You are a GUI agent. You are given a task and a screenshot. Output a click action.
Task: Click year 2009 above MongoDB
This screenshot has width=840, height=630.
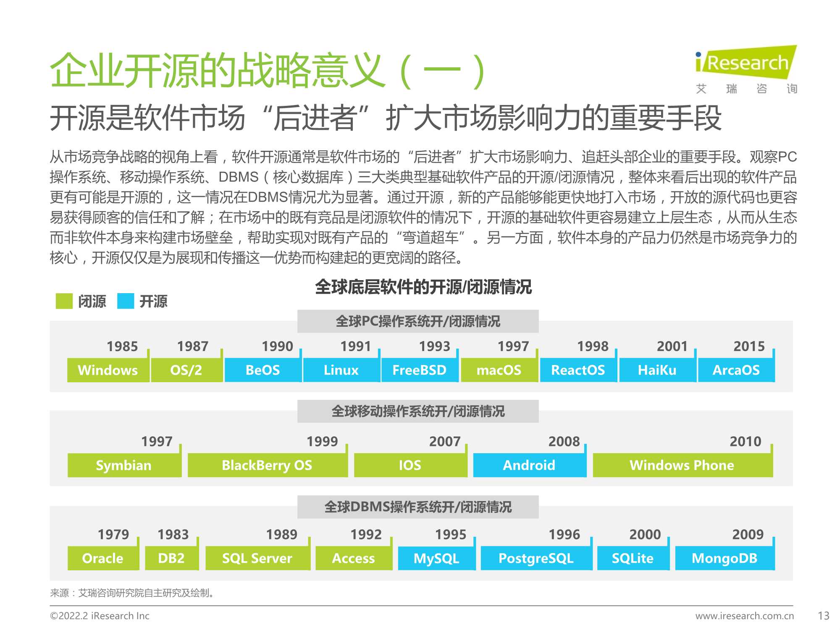point(748,534)
